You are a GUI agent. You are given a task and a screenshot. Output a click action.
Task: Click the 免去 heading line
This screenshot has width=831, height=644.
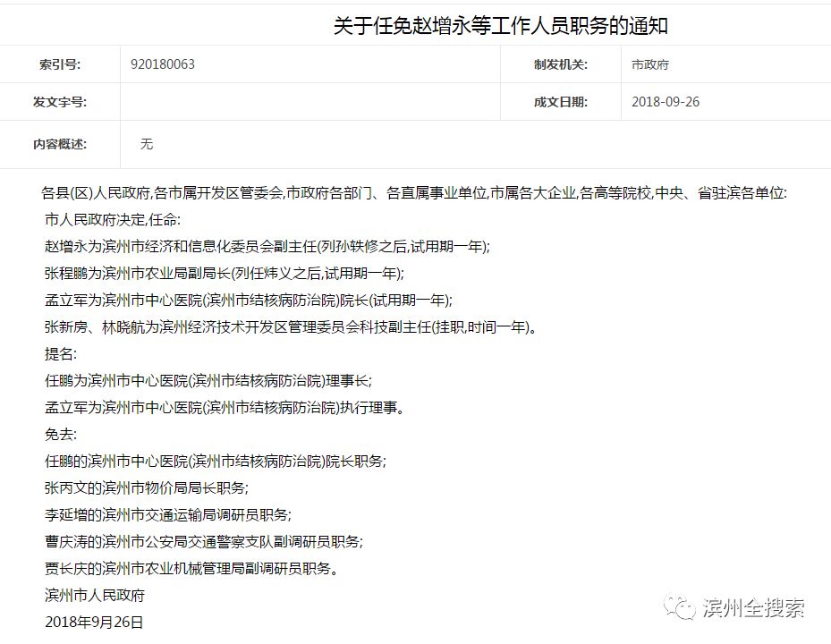(x=61, y=435)
